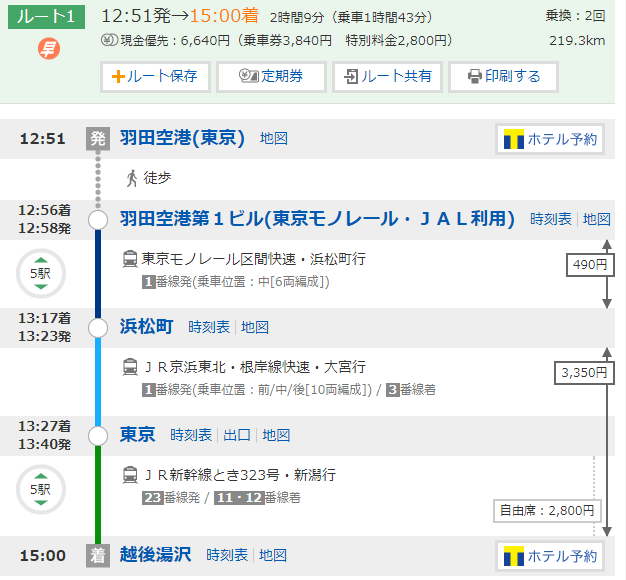The height and width of the screenshot is (580, 626).
Task: Click the walking person icon
Action: (131, 178)
